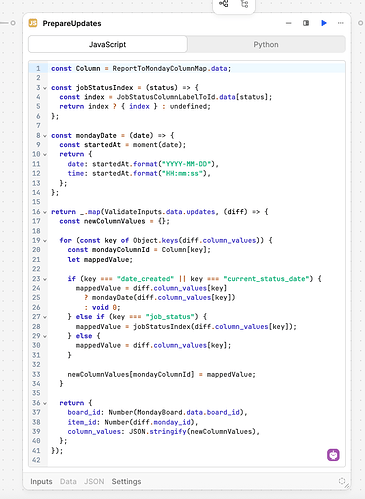Viewport: 365px width, 499px height.
Task: Click 'let mappedValue;' on line 21
Action: click(100, 259)
